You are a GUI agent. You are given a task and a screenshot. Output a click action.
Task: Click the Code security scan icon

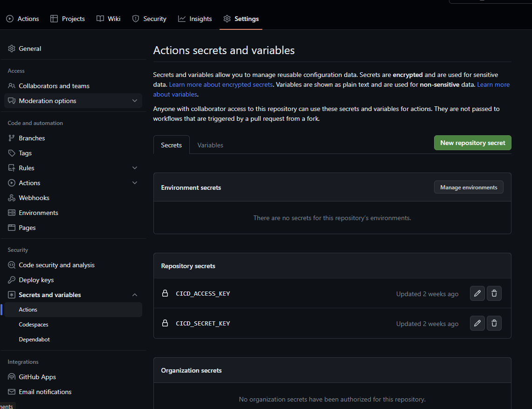[12, 265]
